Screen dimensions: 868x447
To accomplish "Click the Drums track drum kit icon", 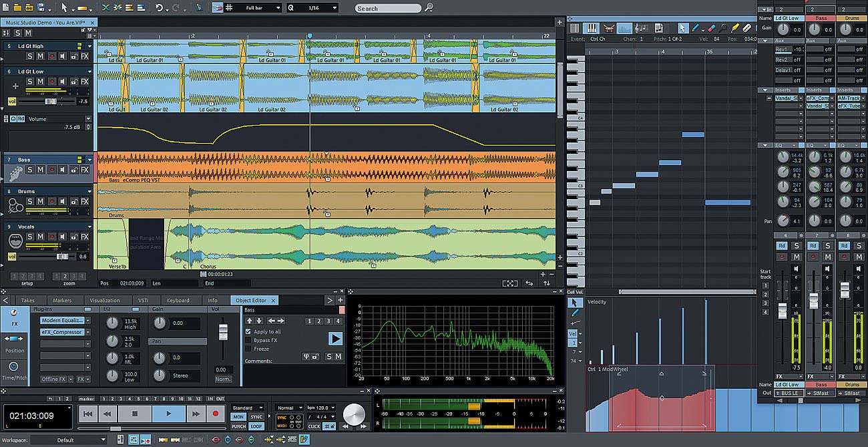I will [x=15, y=205].
